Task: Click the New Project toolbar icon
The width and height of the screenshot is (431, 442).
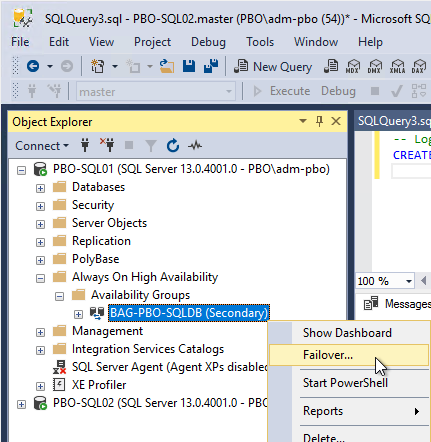Action: (97, 66)
